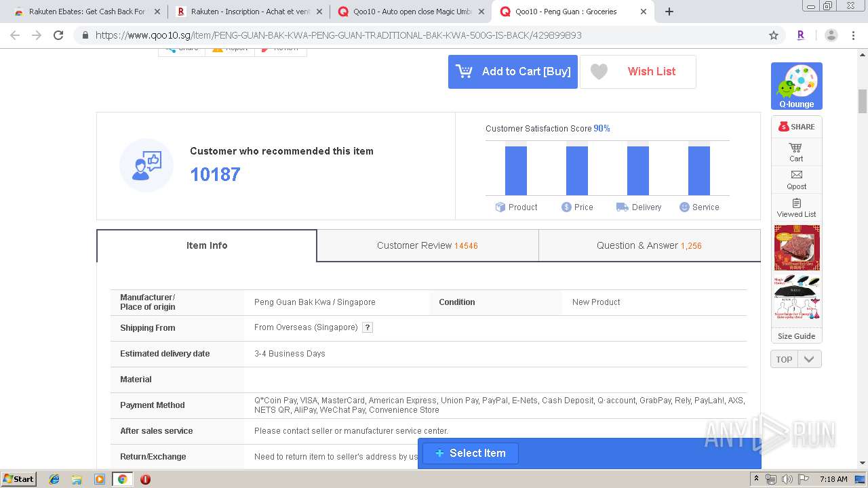868x488 pixels.
Task: Click the browser Back arrow
Action: pos(15,35)
